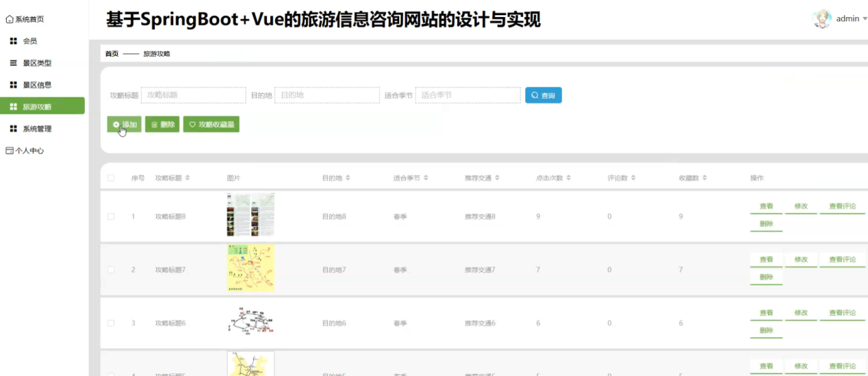The height and width of the screenshot is (376, 868).
Task: Click 删除 in 攻略标题8 row
Action: [x=766, y=224]
